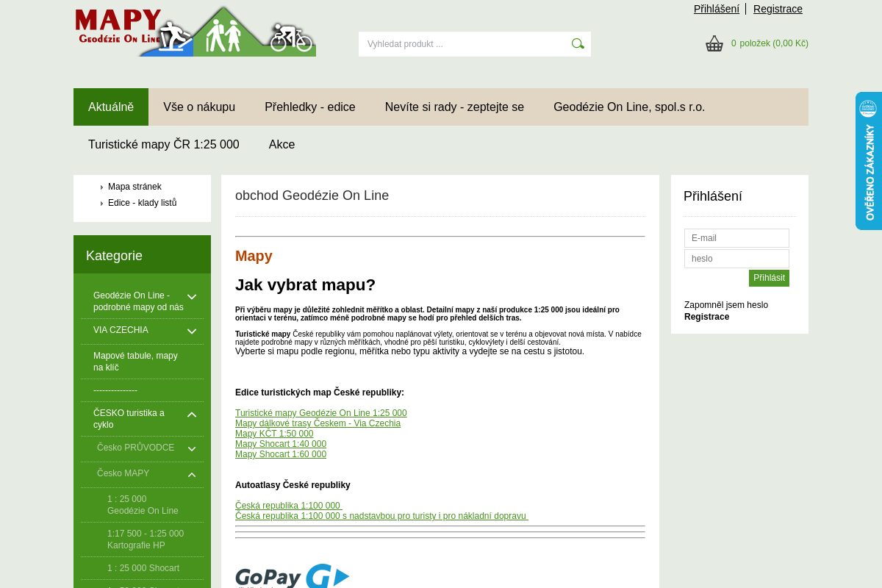Select 1 : 25 000 Shocart subcategory
This screenshot has height=588, width=882.
coord(142,568)
